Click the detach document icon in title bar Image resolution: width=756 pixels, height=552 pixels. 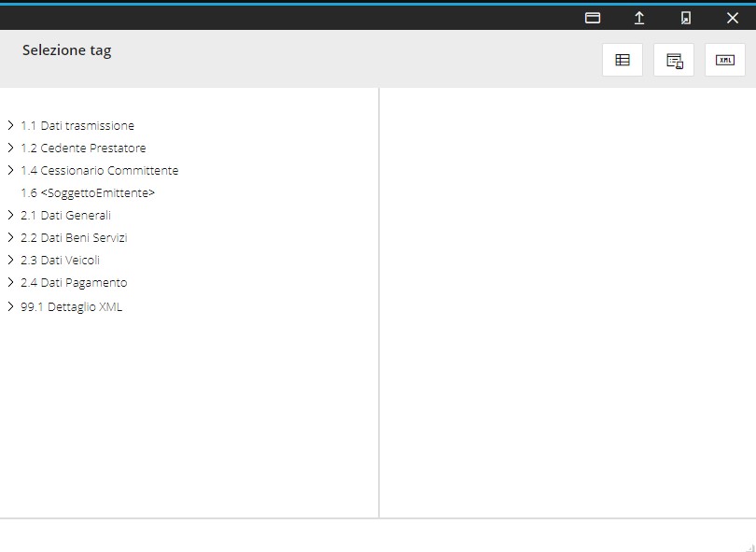pos(686,18)
